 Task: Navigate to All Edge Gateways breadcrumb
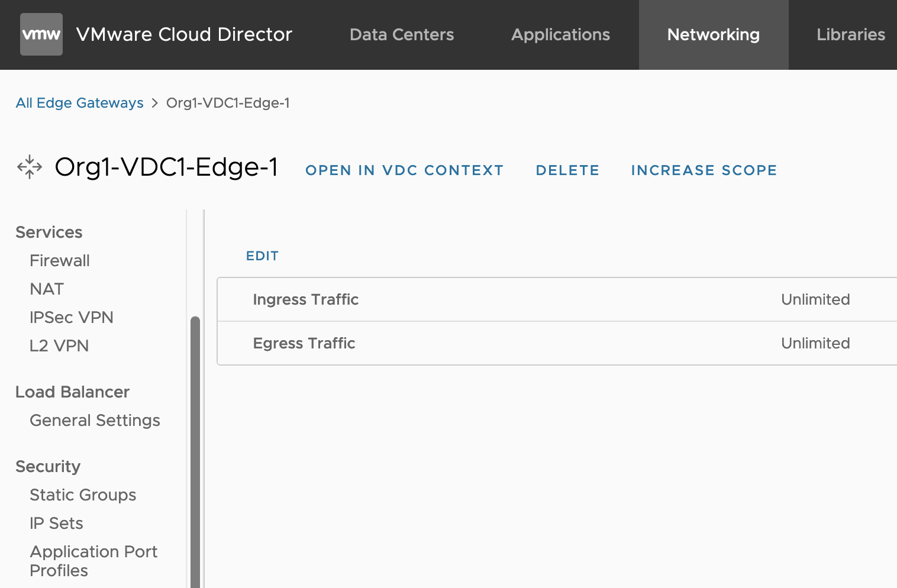[x=80, y=103]
